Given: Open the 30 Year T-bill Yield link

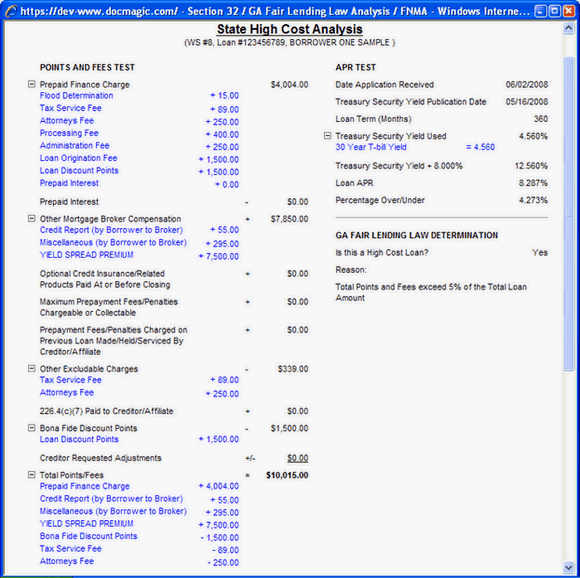Looking at the screenshot, I should 371,147.
